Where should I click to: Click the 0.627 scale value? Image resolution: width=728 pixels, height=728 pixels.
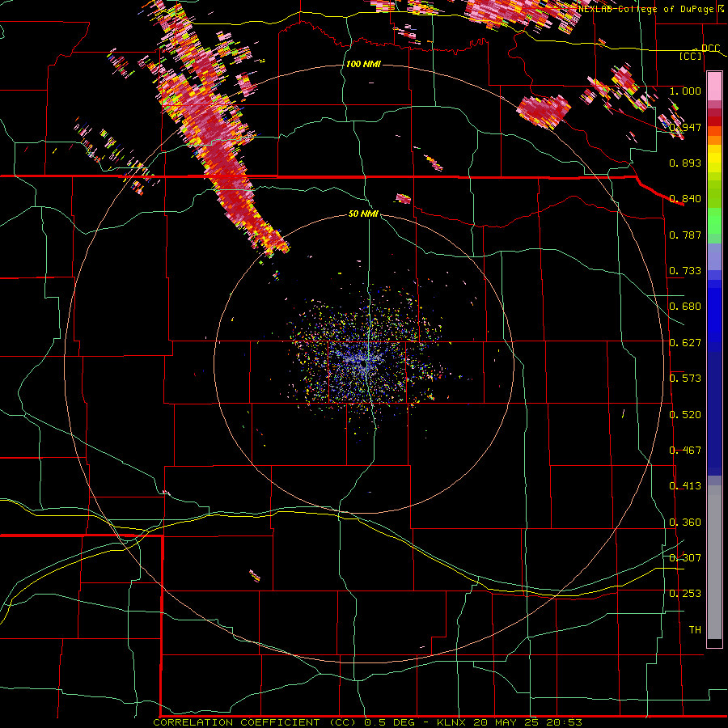[685, 343]
